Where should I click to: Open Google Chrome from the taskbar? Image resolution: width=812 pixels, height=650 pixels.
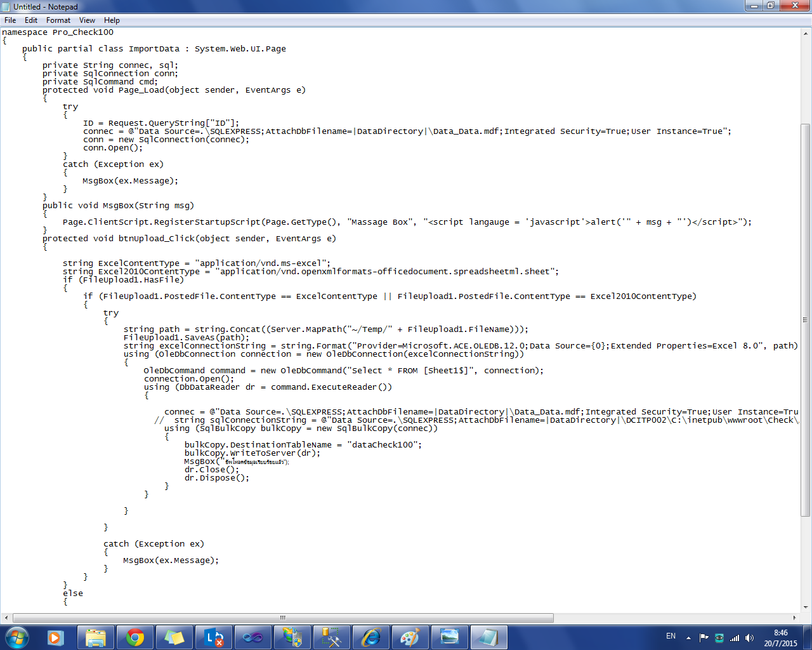(x=135, y=637)
